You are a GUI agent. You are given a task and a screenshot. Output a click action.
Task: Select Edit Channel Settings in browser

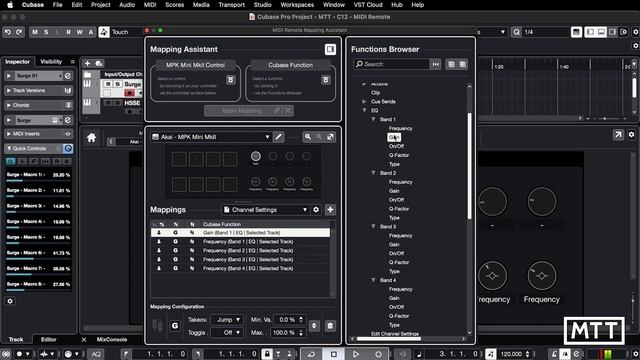click(x=395, y=334)
